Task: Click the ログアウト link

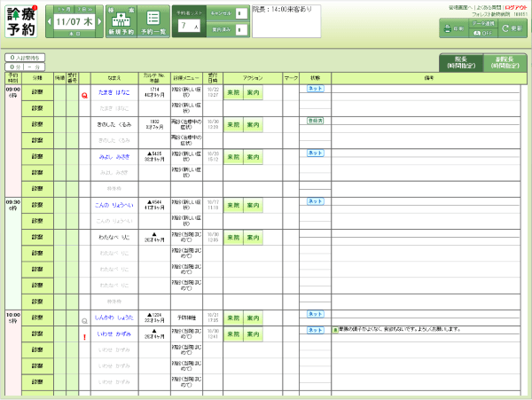Action: pyautogui.click(x=514, y=6)
